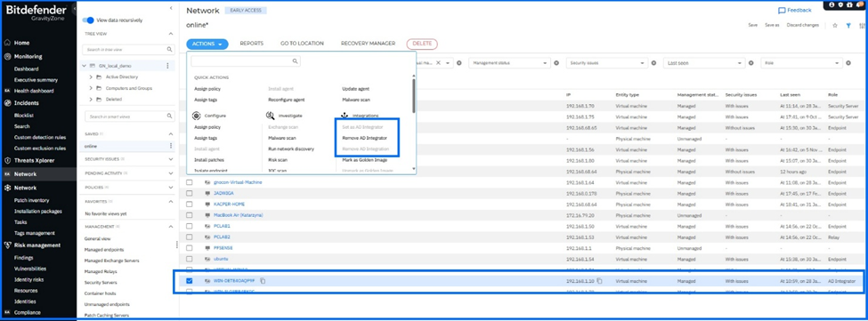Screen dimensions: 868x321
Task: Expand the Active Directory tree folder
Action: [91, 76]
